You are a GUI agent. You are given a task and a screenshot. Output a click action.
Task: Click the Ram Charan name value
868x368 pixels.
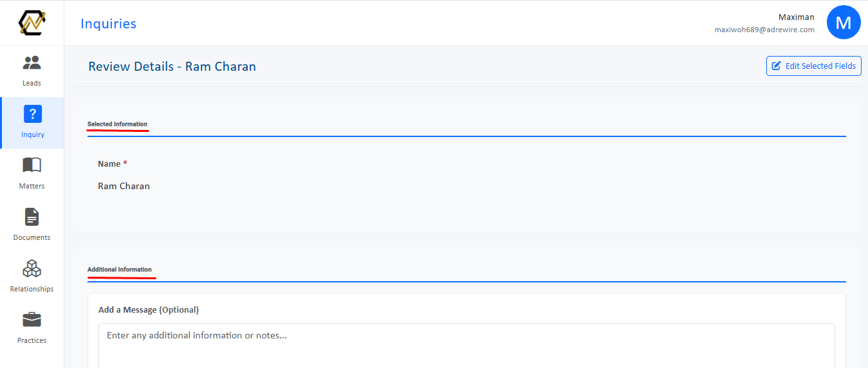(124, 186)
